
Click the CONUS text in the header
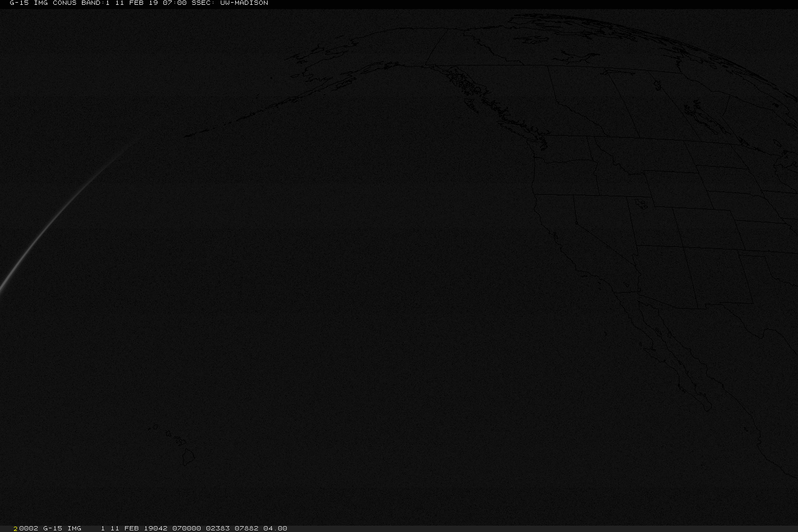click(x=64, y=3)
